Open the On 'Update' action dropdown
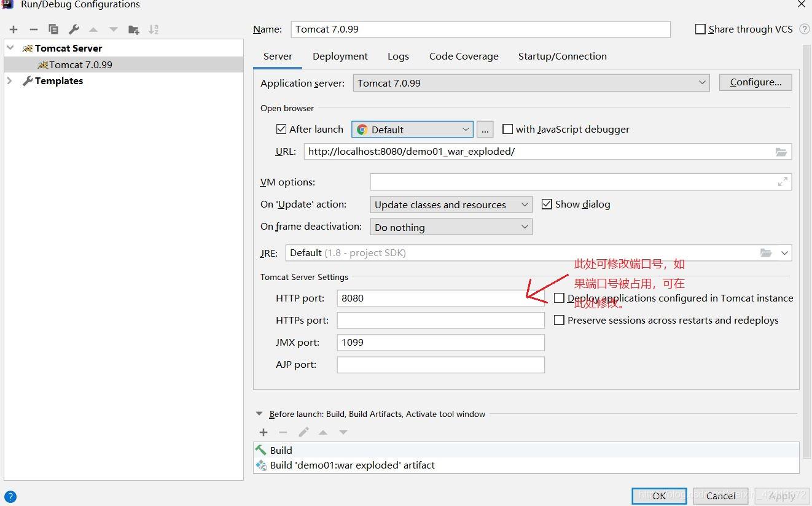Screen dimensions: 812x506 pos(451,204)
